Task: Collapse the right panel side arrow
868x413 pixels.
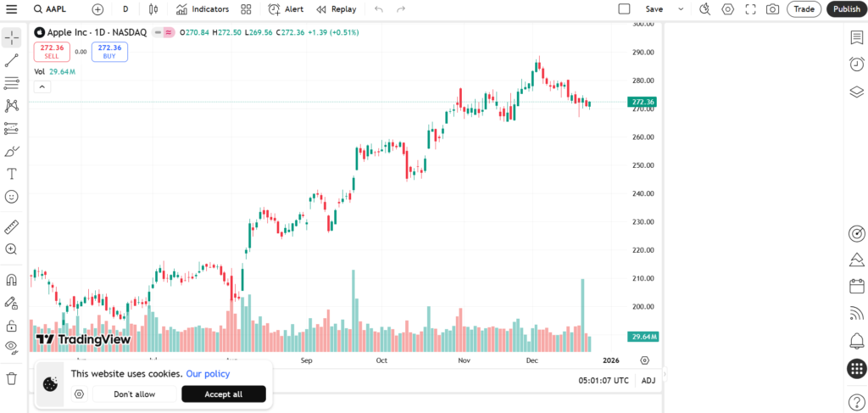Action: pos(665,376)
